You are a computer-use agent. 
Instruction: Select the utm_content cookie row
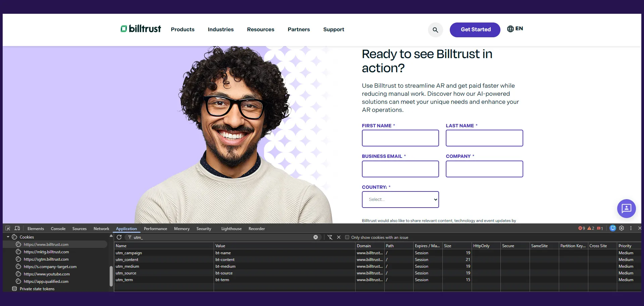click(378, 260)
